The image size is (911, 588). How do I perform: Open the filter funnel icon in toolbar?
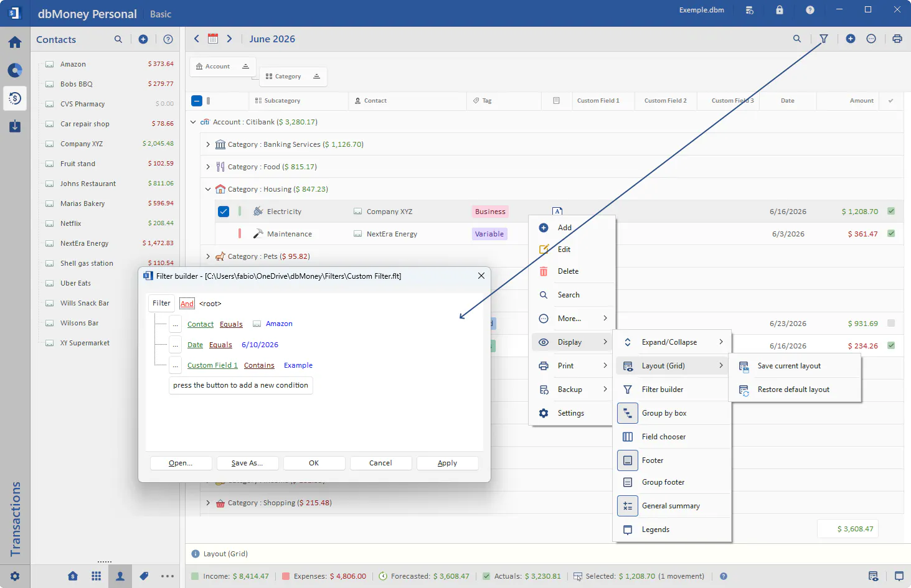[x=824, y=39]
